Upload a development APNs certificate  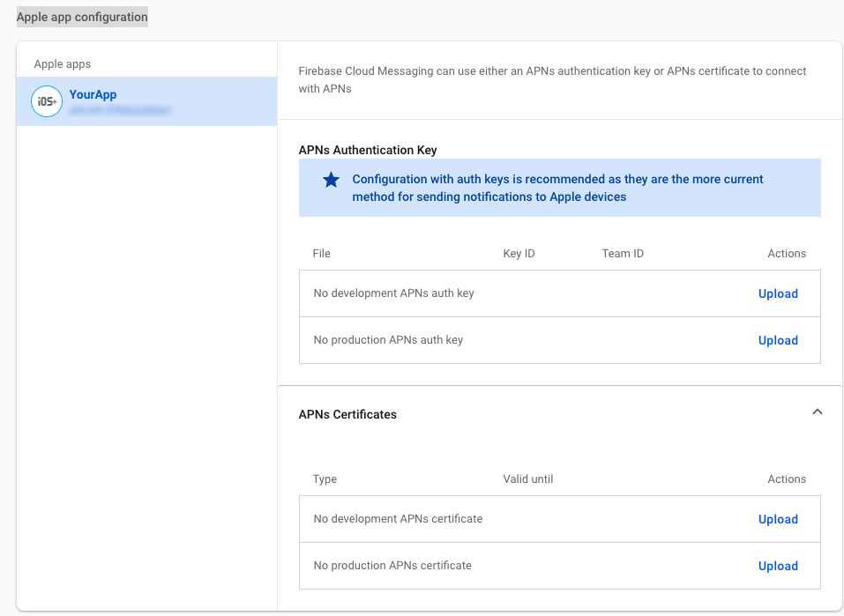pos(777,519)
